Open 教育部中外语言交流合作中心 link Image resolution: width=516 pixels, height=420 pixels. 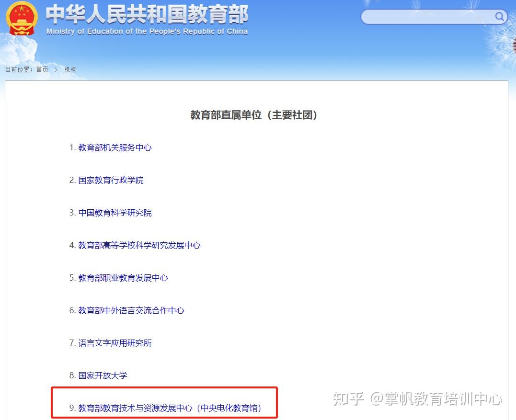click(x=131, y=310)
